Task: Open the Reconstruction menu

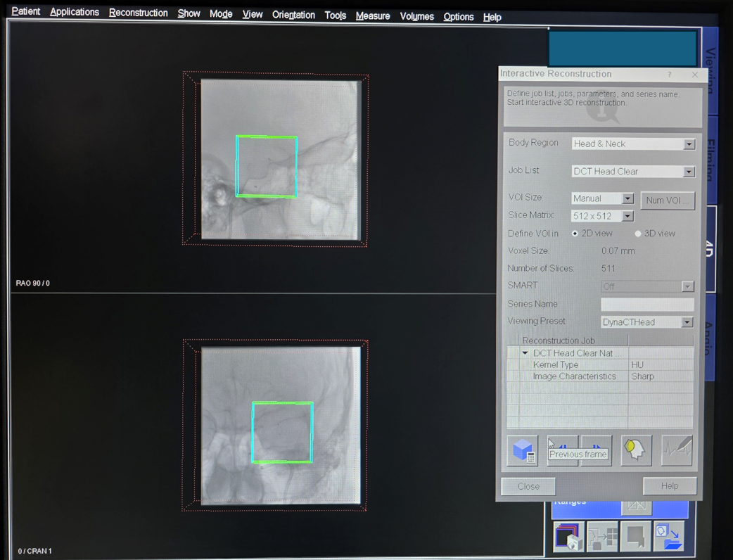Action: pos(138,13)
